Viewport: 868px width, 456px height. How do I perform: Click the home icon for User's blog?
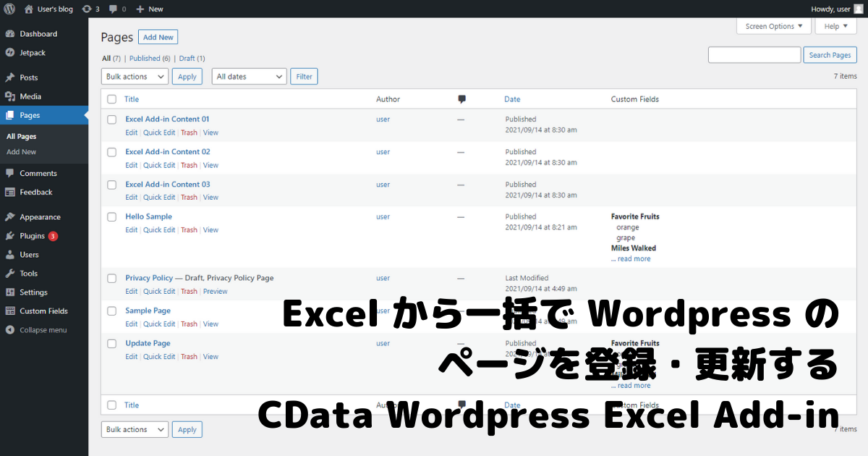point(28,9)
